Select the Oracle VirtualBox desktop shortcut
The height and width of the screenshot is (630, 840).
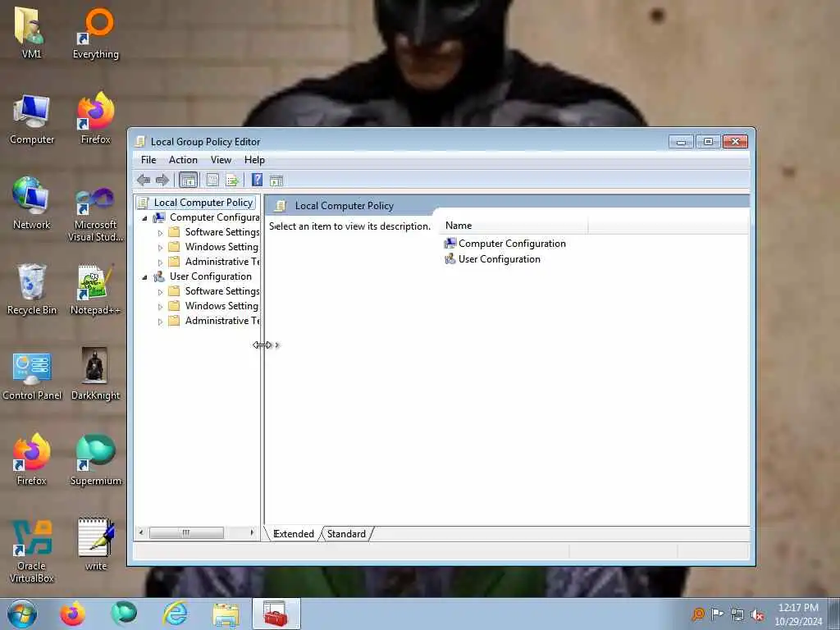coord(32,550)
